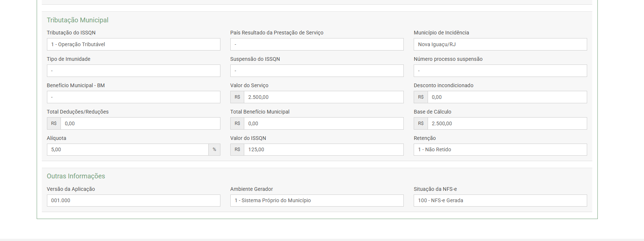
Task: Click the R$ prefix of Valor do ISSQN
Action: click(237, 149)
